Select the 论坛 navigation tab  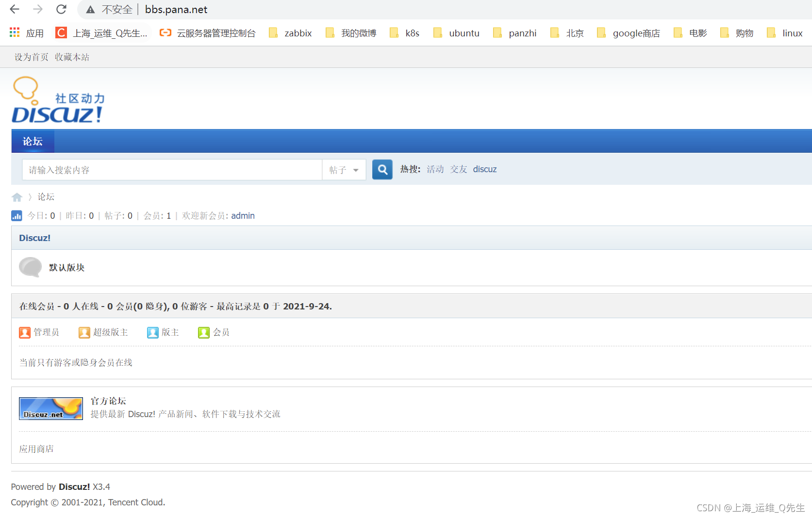[33, 141]
